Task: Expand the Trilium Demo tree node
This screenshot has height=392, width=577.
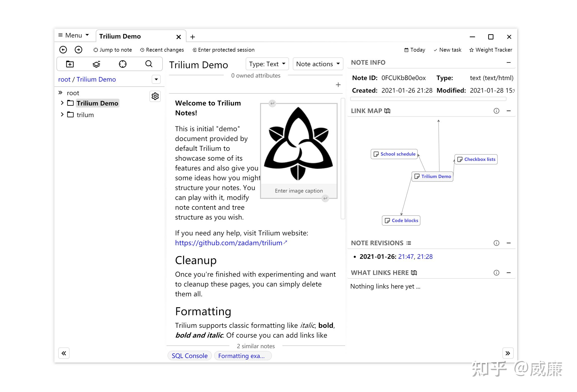Action: pyautogui.click(x=62, y=103)
